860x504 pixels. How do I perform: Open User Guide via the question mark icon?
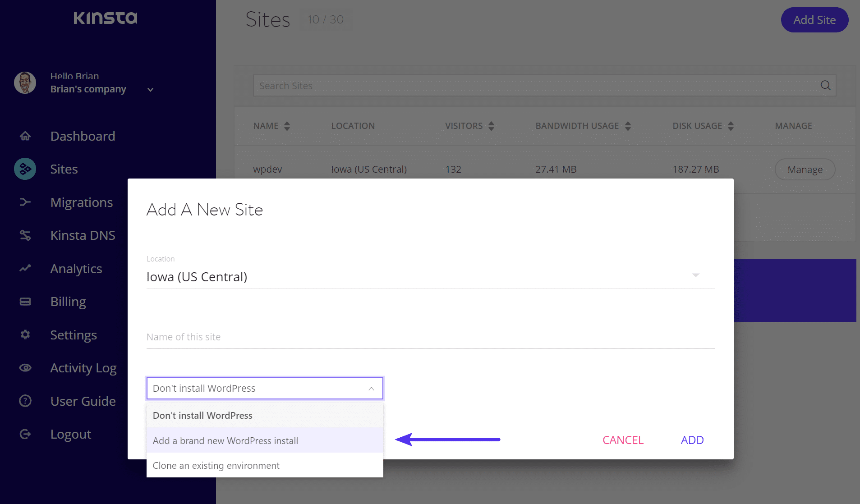point(25,401)
